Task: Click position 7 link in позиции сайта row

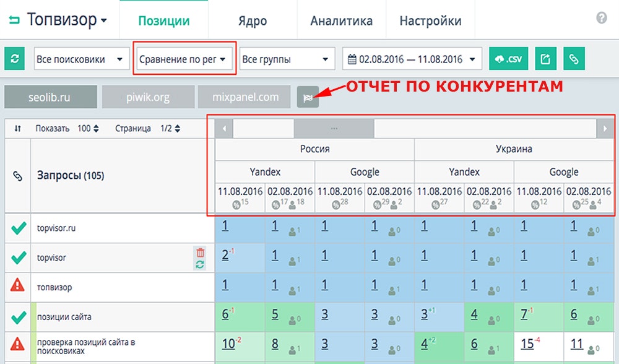Action: (524, 314)
